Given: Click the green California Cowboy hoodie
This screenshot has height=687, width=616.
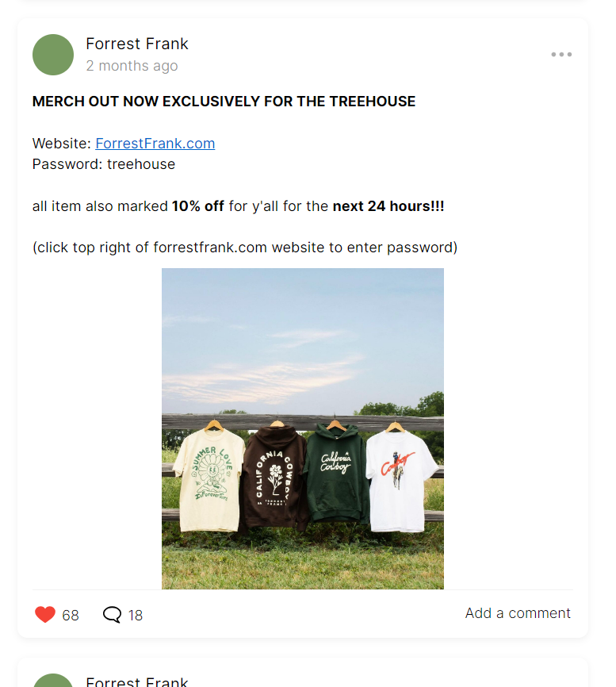Looking at the screenshot, I should (x=336, y=473).
